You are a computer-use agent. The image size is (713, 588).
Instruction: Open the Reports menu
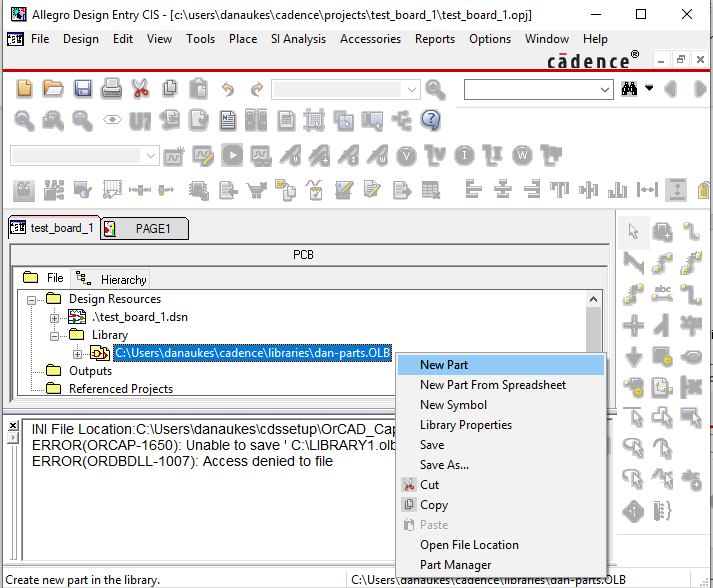pyautogui.click(x=435, y=39)
